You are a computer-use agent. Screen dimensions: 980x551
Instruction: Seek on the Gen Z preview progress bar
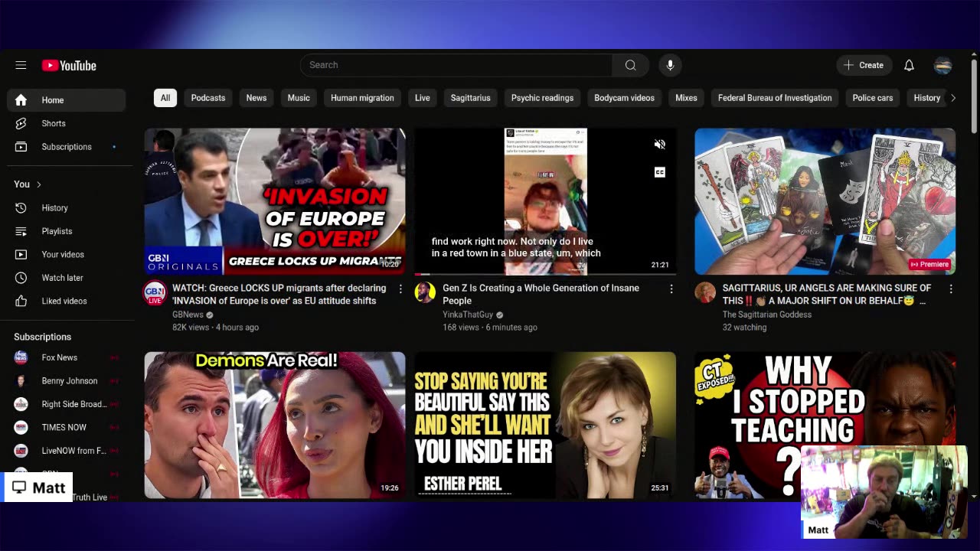point(545,273)
